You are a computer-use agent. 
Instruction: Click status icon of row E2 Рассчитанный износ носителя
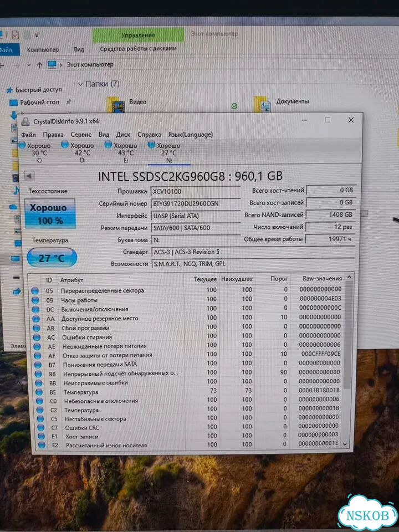click(x=42, y=445)
